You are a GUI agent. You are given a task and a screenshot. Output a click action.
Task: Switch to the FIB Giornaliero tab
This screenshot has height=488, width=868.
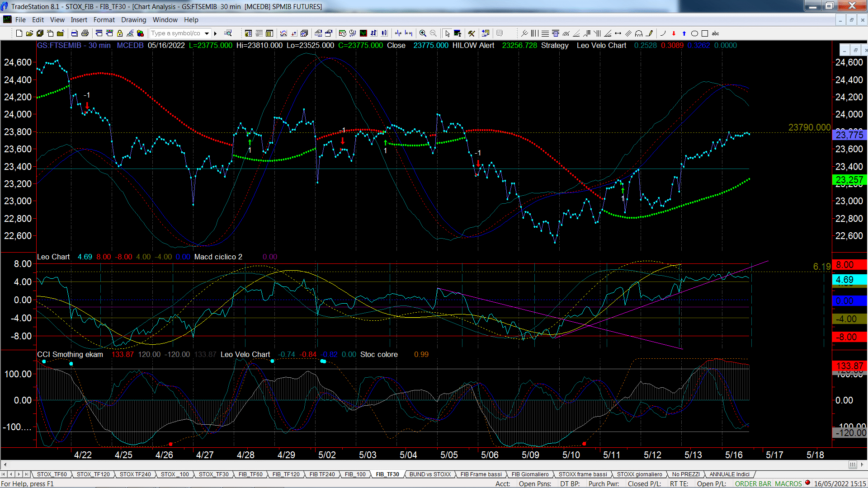point(530,474)
